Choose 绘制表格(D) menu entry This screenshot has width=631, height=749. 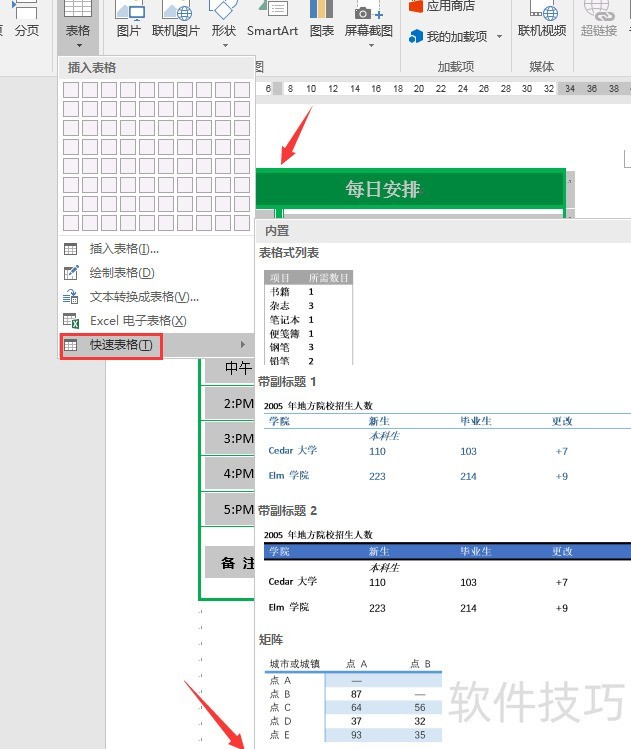click(156, 273)
